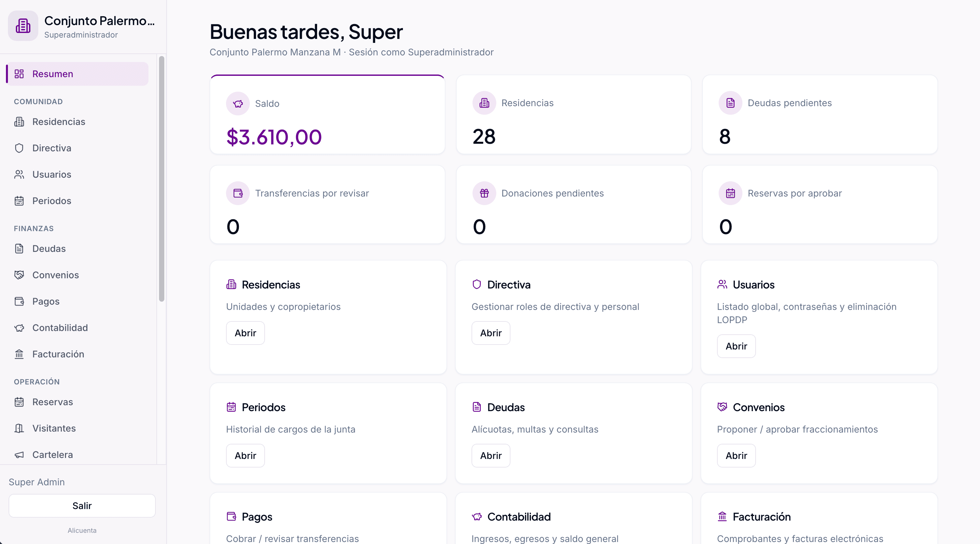Viewport: 980px width, 544px height.
Task: Click the piggy bank icon next to the Contabilidad card title
Action: click(x=477, y=517)
